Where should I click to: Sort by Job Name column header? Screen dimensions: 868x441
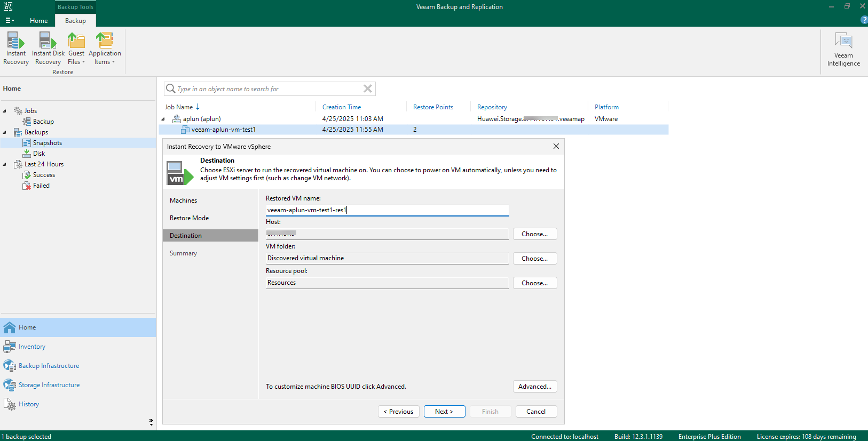[x=183, y=107]
